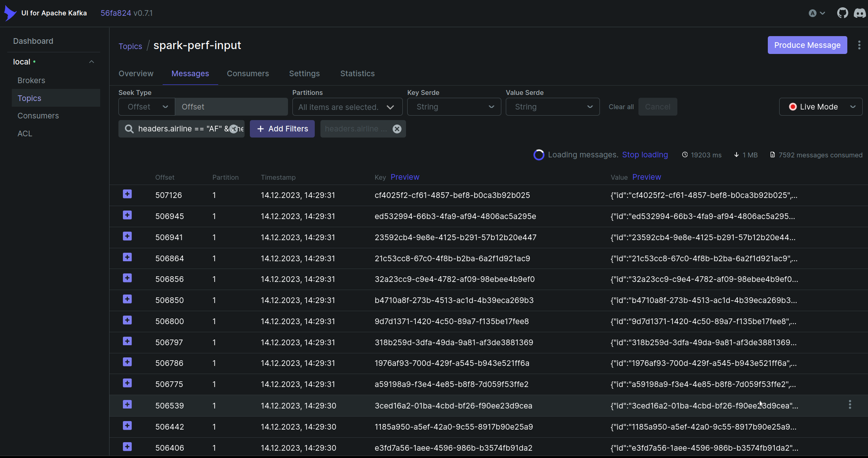Open row actions menu for offset 506539
868x458 pixels.
click(850, 405)
